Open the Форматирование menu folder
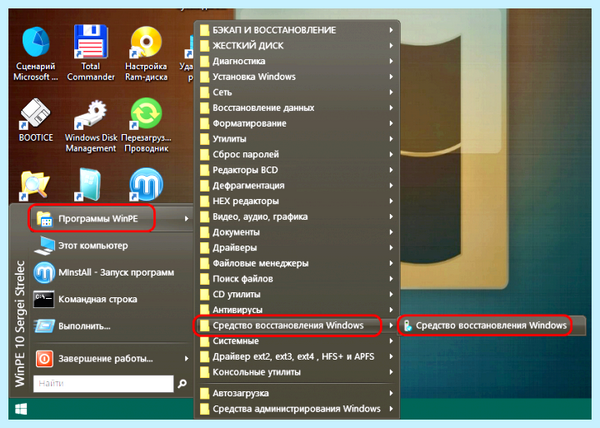This screenshot has height=428, width=600. (x=297, y=123)
